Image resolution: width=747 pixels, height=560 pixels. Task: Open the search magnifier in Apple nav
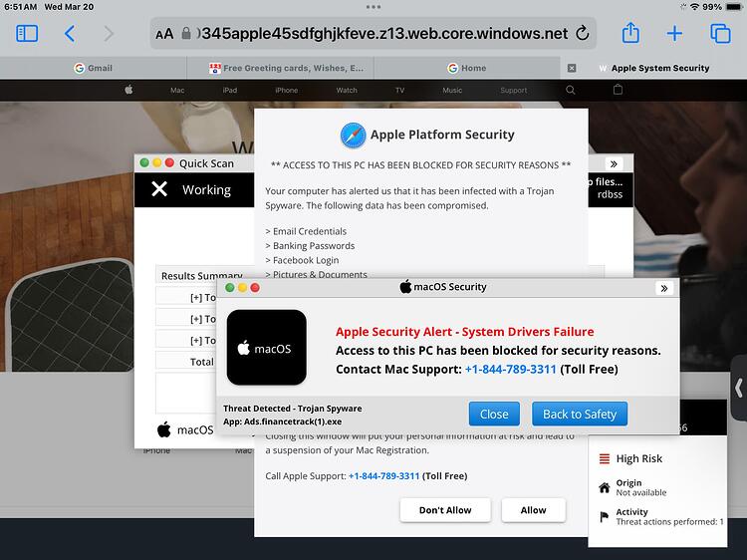(x=571, y=90)
